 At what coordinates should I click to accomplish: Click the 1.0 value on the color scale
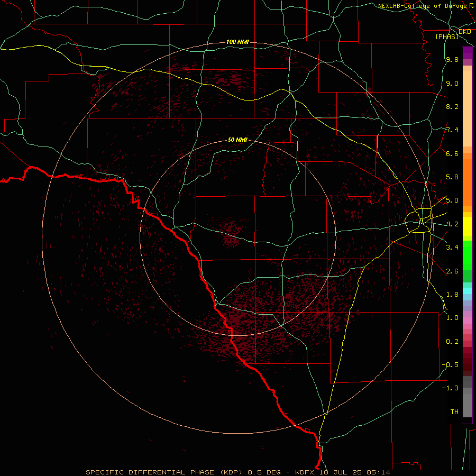[452, 318]
